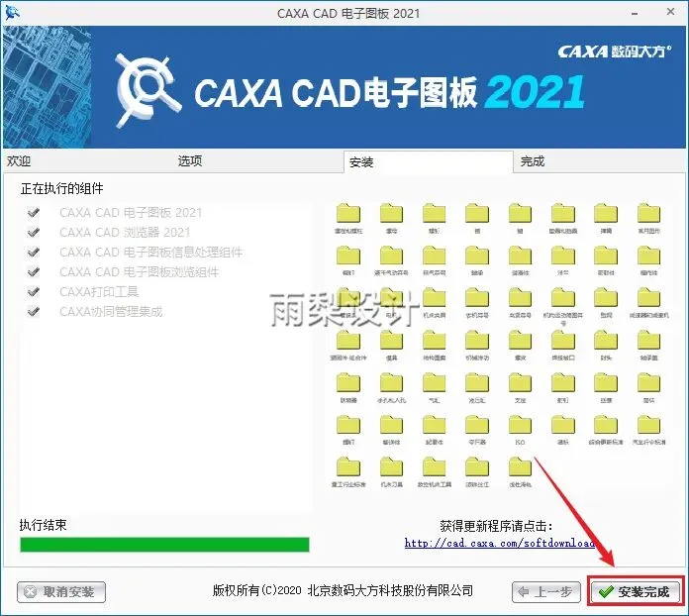Click the 获得更新程序请点击 label
The image size is (689, 616).
496,526
